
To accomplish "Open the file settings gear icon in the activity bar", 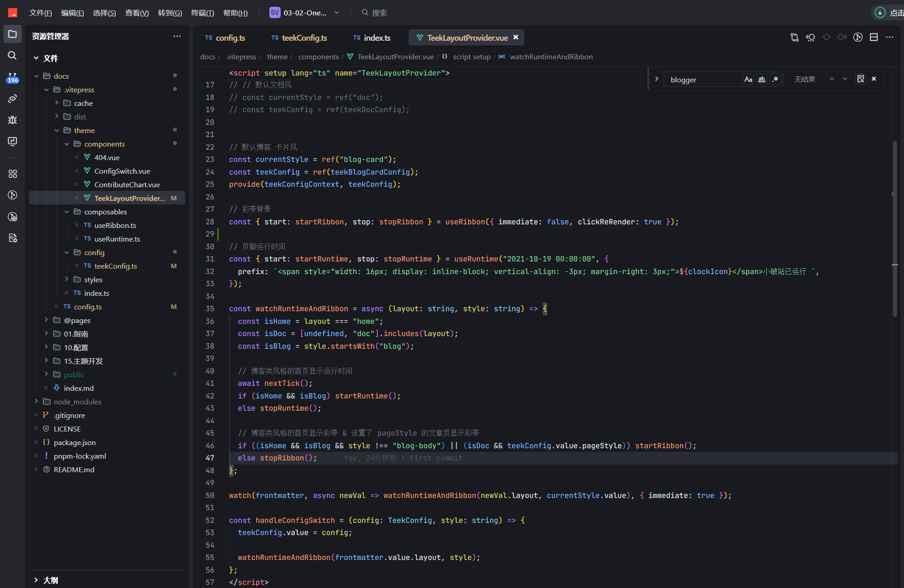I will click(12, 238).
